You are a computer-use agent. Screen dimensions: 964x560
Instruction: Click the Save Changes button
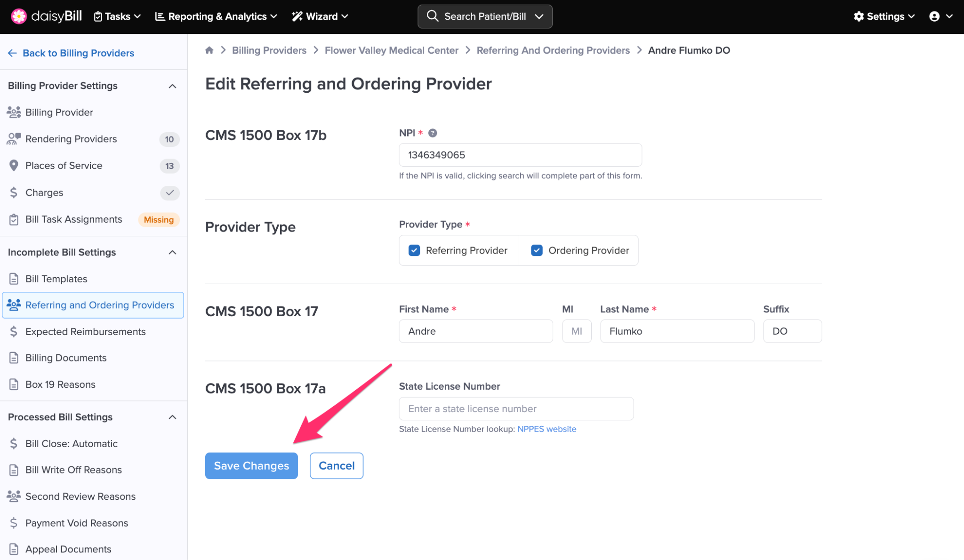251,466
